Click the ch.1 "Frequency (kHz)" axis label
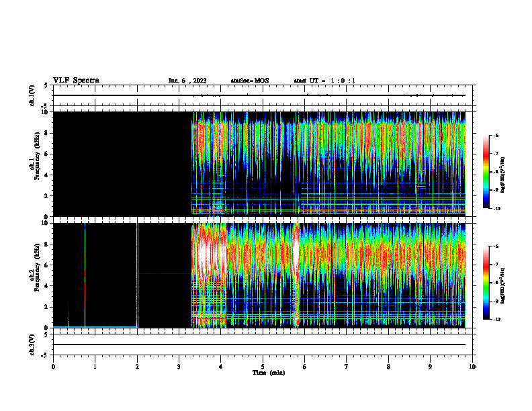Image resolution: width=532 pixels, height=411 pixels. [37, 156]
